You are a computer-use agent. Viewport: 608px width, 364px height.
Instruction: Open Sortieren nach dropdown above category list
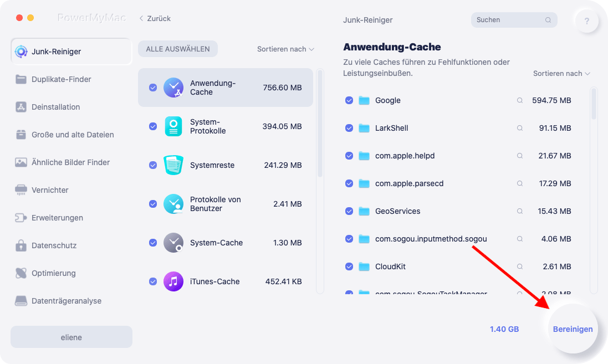tap(285, 49)
